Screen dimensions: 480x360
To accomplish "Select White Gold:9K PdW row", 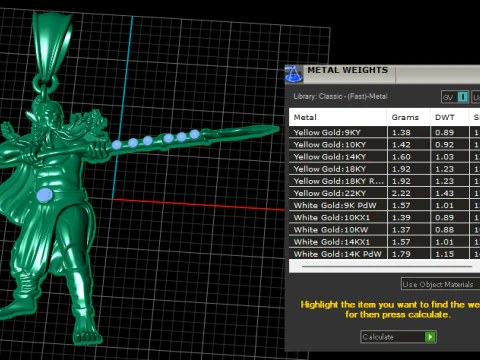I will tap(384, 205).
